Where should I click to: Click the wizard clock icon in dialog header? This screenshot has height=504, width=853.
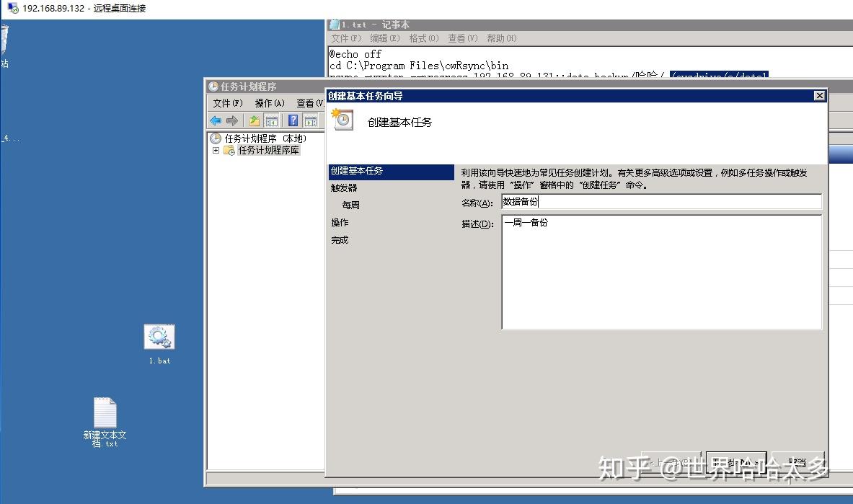point(341,120)
